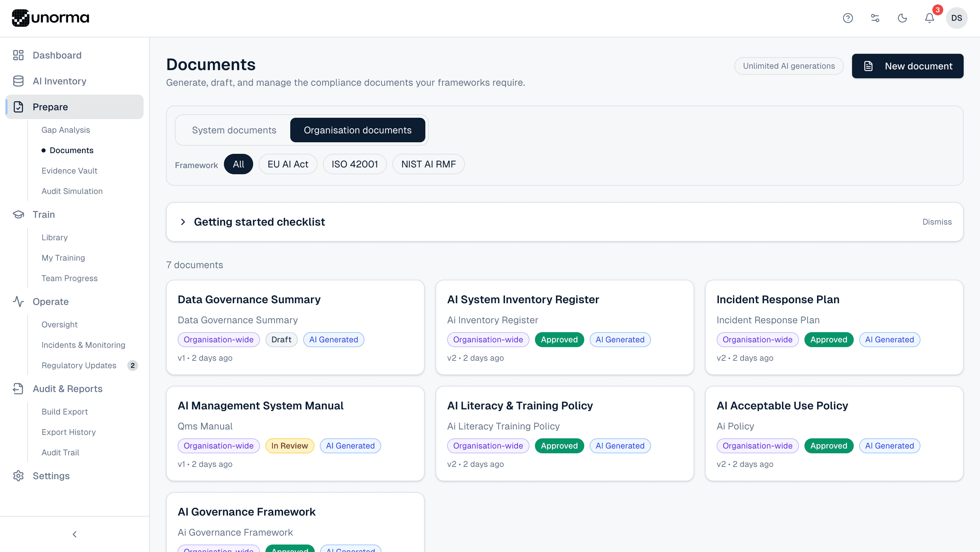Open AI Acceptable Use Policy document
This screenshot has height=552, width=980.
click(834, 434)
